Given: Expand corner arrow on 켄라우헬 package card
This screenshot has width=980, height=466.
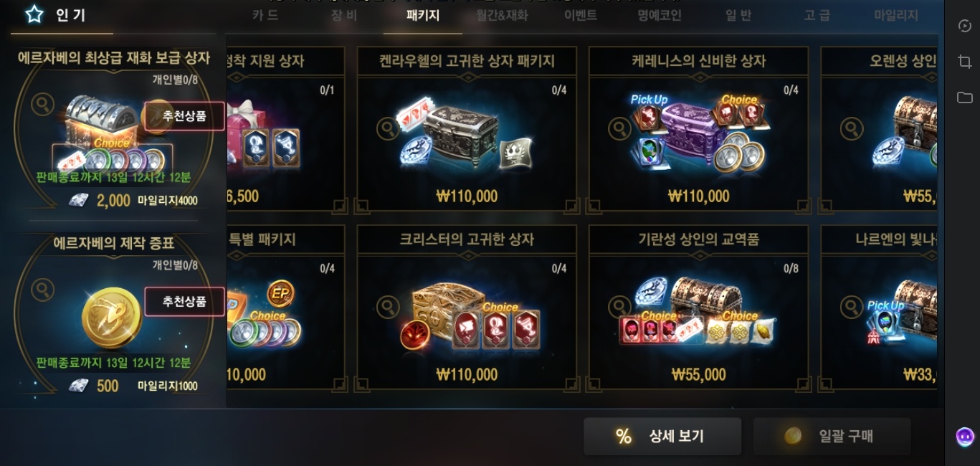Looking at the screenshot, I should pos(571,206).
